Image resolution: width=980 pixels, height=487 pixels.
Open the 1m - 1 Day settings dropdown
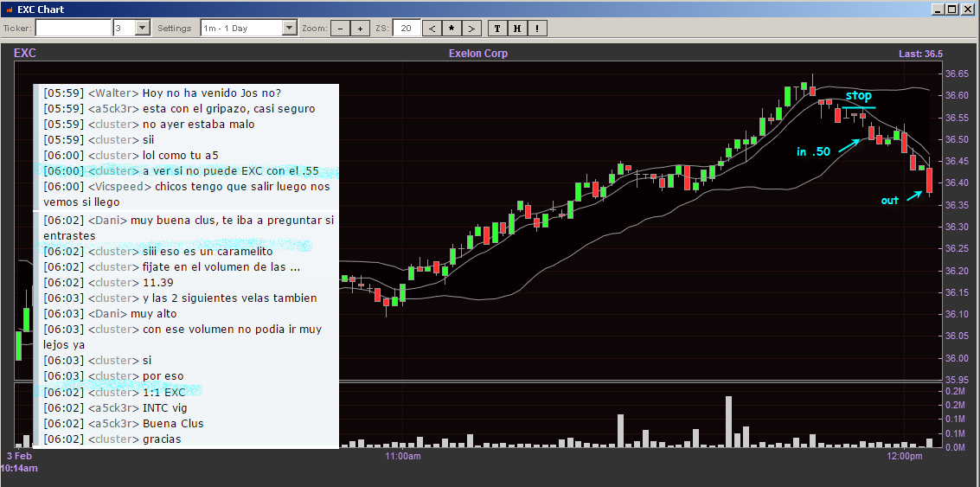click(290, 29)
